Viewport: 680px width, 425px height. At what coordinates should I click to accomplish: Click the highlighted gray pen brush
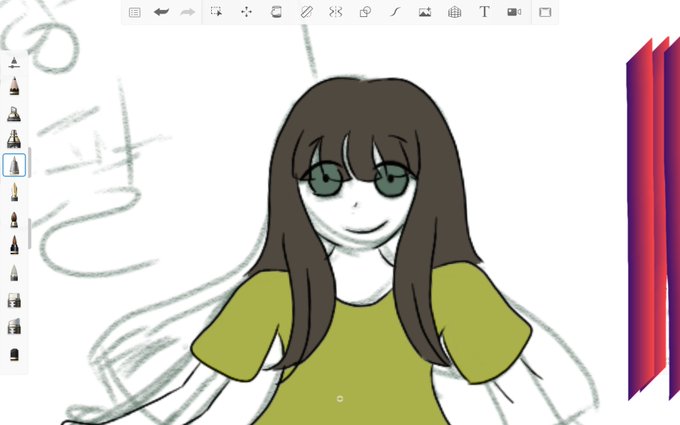(14, 165)
